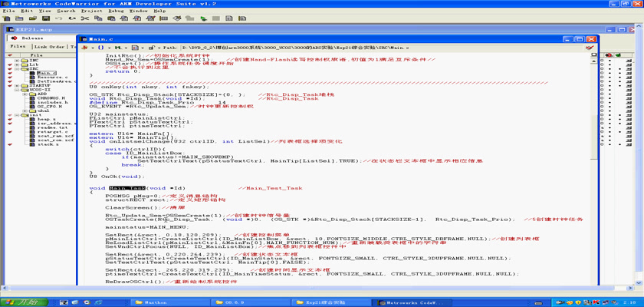Image resolution: width=644 pixels, height=307 pixels.
Task: Open the Edit menu
Action: [x=27, y=11]
